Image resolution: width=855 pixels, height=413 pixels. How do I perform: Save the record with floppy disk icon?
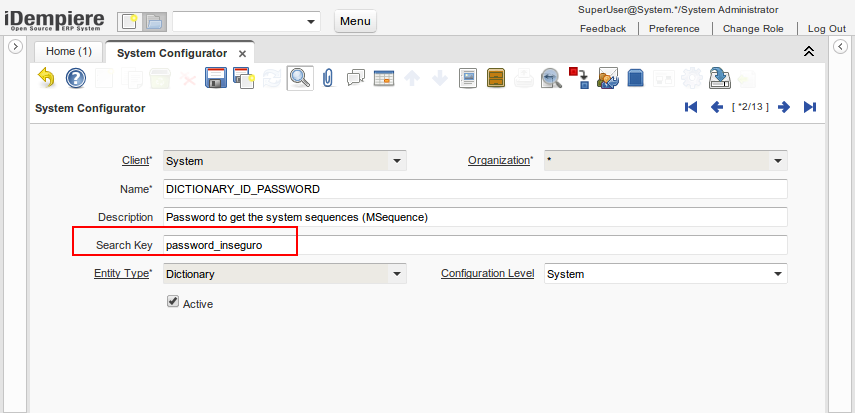click(215, 78)
